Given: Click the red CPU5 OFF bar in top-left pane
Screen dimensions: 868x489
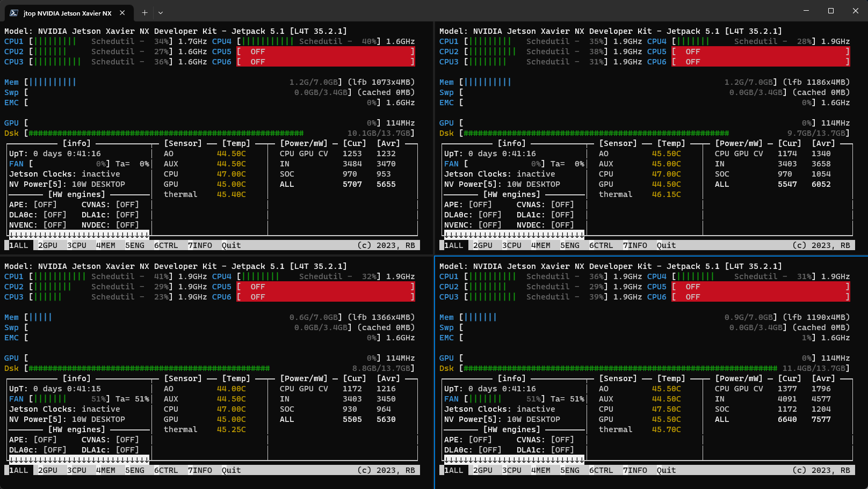Looking at the screenshot, I should 326,52.
